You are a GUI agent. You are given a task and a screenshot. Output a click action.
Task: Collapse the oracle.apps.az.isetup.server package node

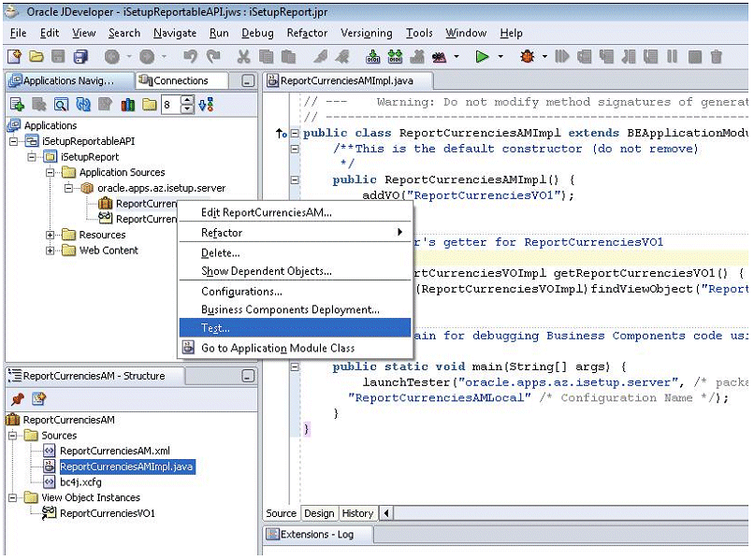click(x=69, y=188)
